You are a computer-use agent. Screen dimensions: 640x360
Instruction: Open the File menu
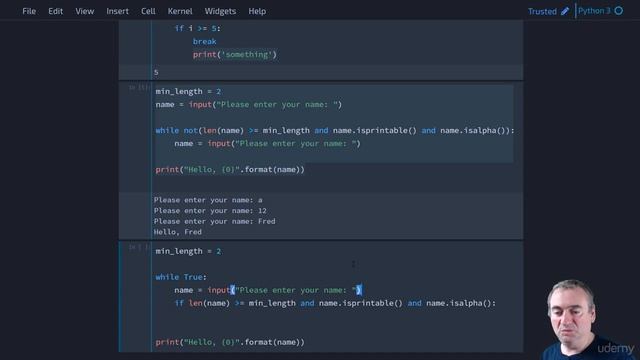coord(29,11)
